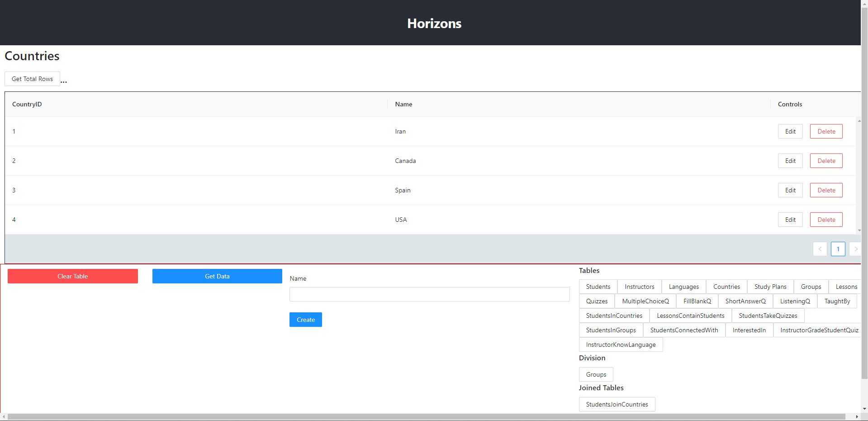Select the MultipleChoiceQ table
The width and height of the screenshot is (868, 421).
pyautogui.click(x=645, y=301)
